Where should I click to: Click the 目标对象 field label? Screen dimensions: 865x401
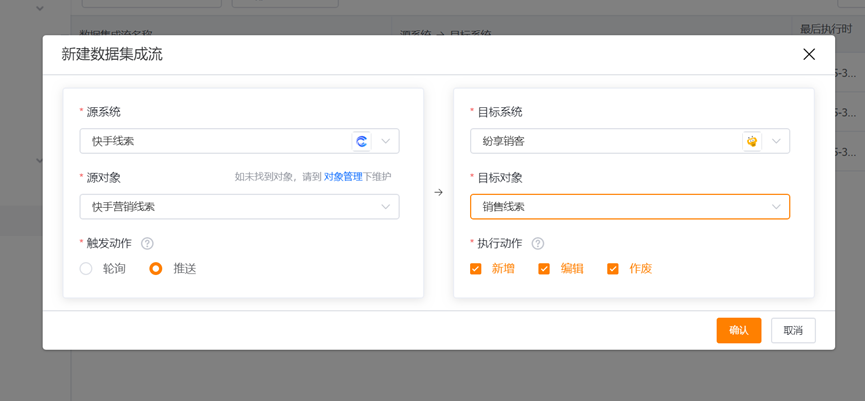pos(500,178)
